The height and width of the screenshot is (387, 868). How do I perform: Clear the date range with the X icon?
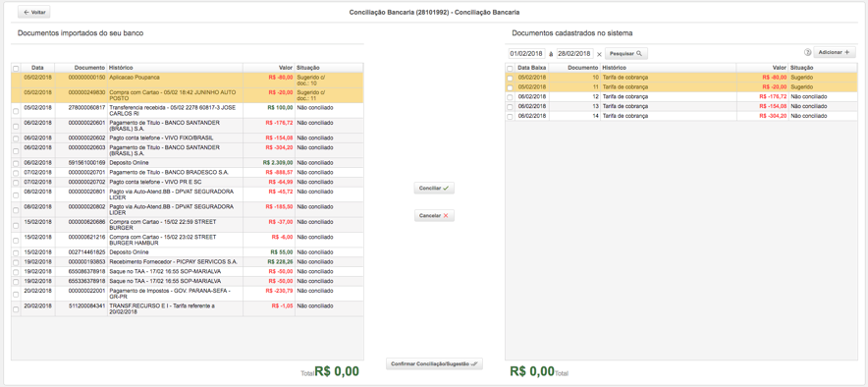(599, 54)
